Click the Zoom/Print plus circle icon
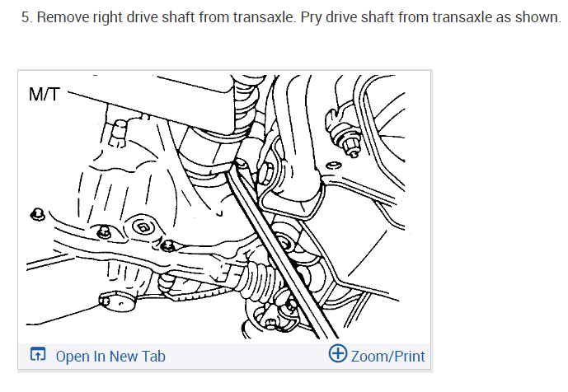This screenshot has height=392, width=568. pyautogui.click(x=338, y=353)
